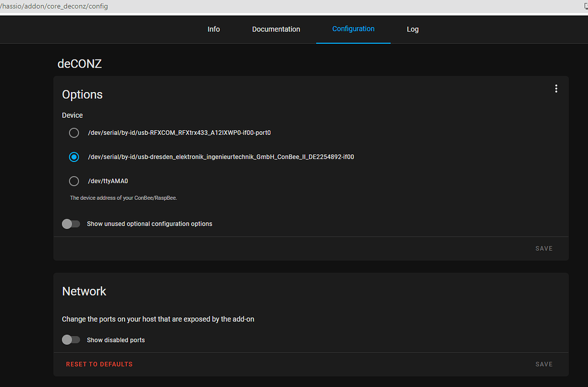Save the Options device settings
Image resolution: width=588 pixels, height=387 pixels.
(x=544, y=248)
